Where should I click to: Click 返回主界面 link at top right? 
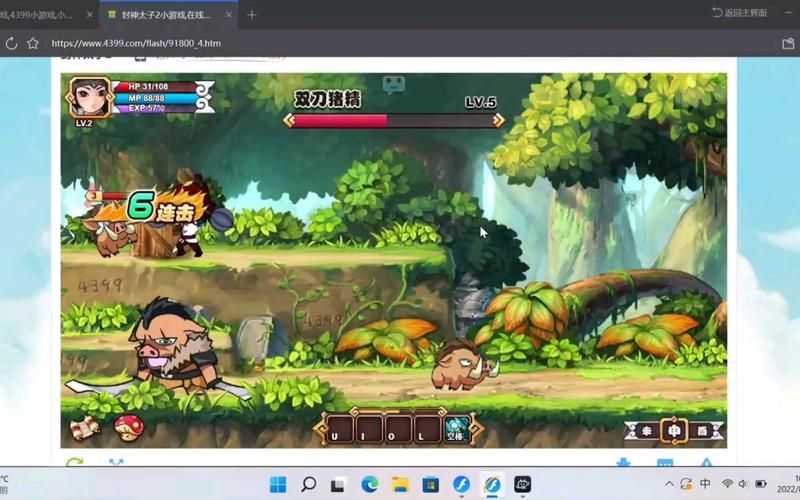(739, 13)
